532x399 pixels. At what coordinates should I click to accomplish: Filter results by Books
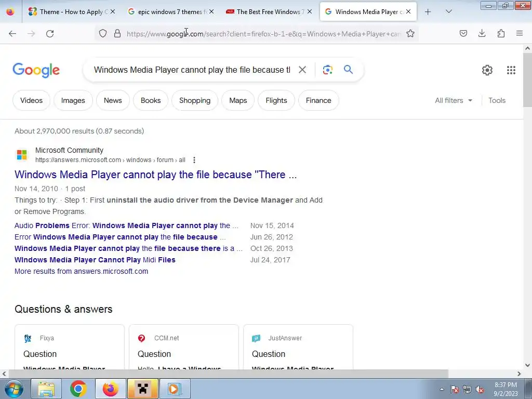click(151, 100)
